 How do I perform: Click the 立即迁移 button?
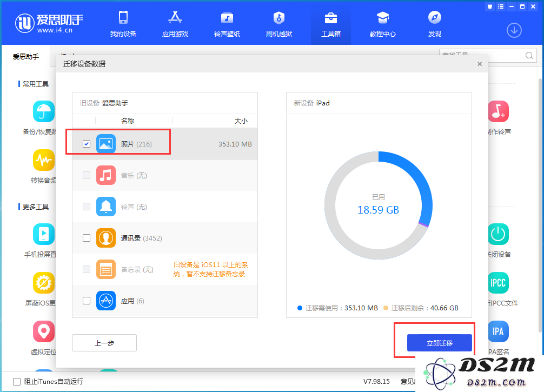pos(440,343)
